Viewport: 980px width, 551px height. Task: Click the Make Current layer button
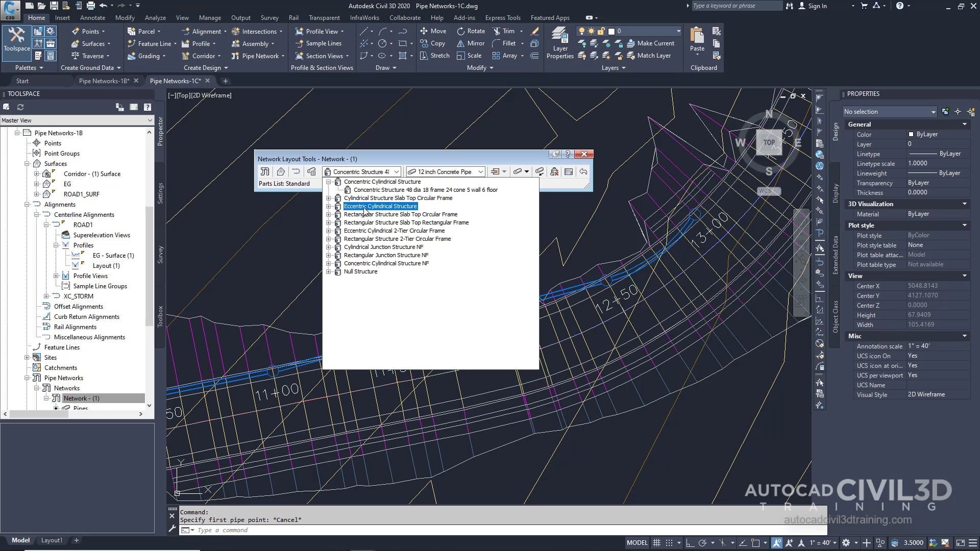(651, 43)
